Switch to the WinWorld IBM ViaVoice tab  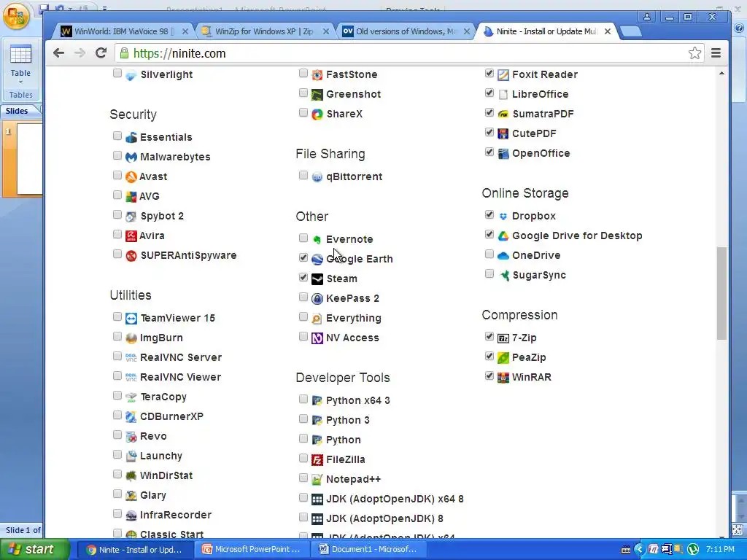(123, 31)
